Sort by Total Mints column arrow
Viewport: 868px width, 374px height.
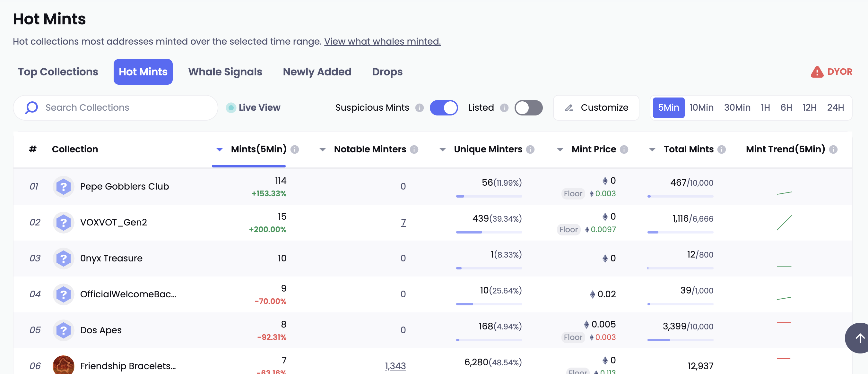[652, 150]
